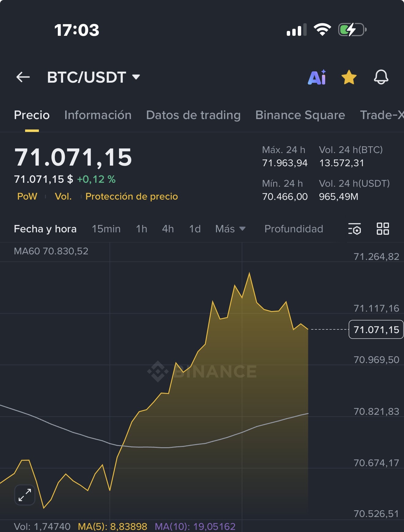Open the four-squares layout grid icon
Viewport: 404px width, 532px height.
tap(383, 229)
